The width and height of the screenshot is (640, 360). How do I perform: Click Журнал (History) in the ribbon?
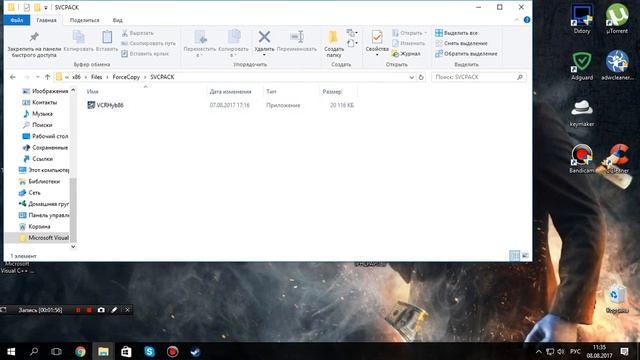click(x=406, y=53)
